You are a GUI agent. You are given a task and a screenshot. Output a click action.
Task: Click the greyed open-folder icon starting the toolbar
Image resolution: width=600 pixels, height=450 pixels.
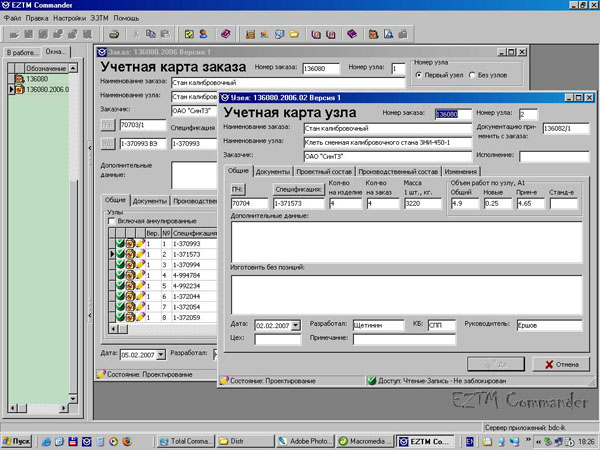coord(15,34)
